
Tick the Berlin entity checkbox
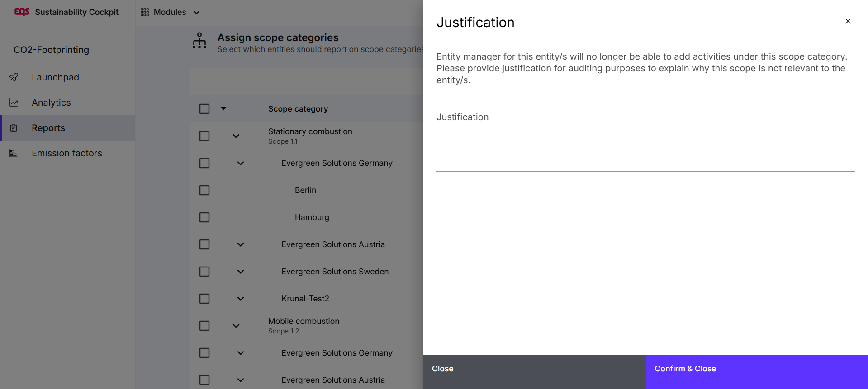204,190
